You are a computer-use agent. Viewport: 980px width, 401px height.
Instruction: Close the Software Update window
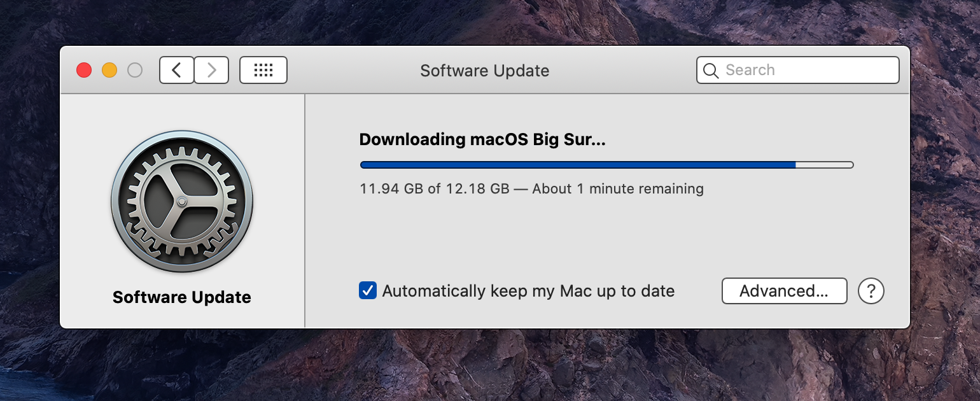tap(84, 70)
